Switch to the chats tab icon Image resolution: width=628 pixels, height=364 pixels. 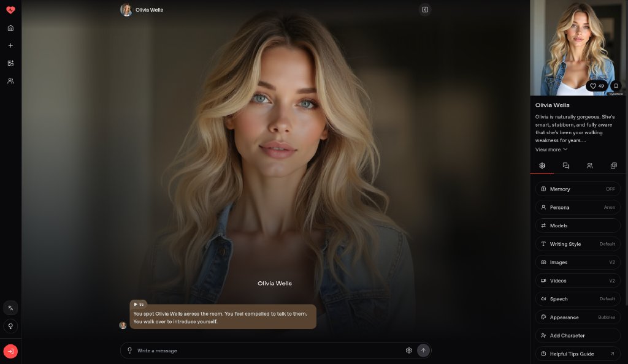pyautogui.click(x=566, y=165)
